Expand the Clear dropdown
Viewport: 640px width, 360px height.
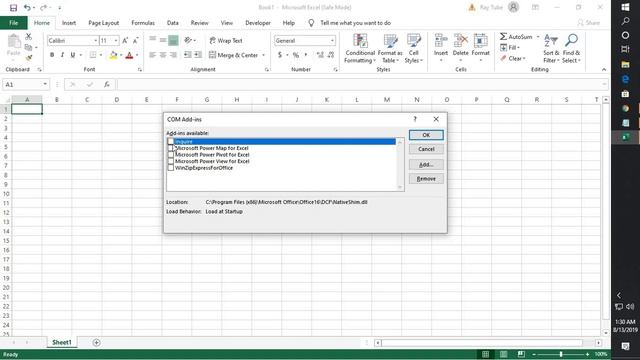coord(524,58)
